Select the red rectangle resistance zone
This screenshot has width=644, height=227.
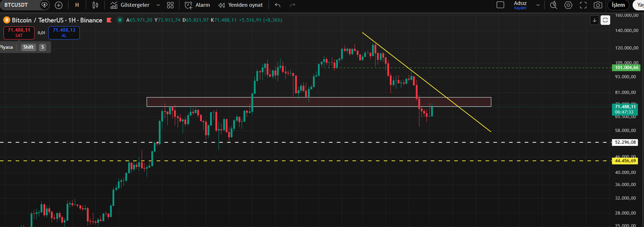pos(319,102)
